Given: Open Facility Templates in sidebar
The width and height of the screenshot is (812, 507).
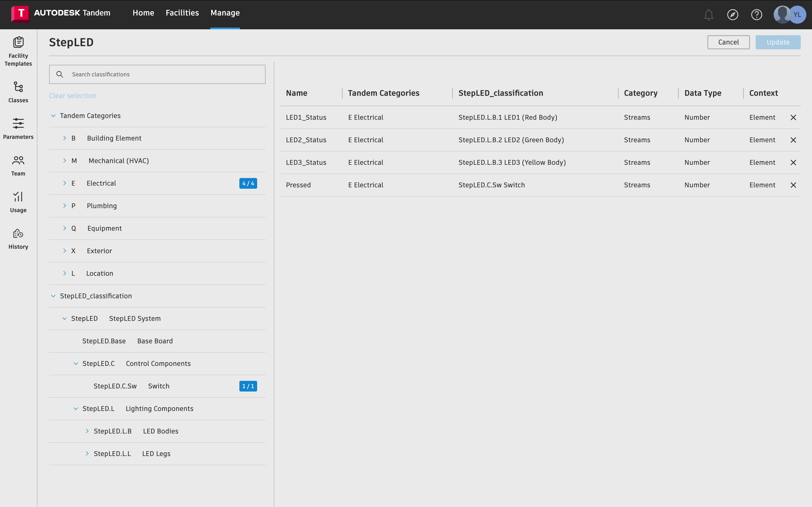Looking at the screenshot, I should [x=18, y=51].
